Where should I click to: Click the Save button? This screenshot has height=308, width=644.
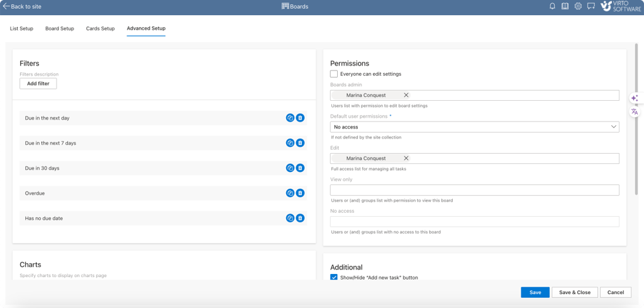535,292
